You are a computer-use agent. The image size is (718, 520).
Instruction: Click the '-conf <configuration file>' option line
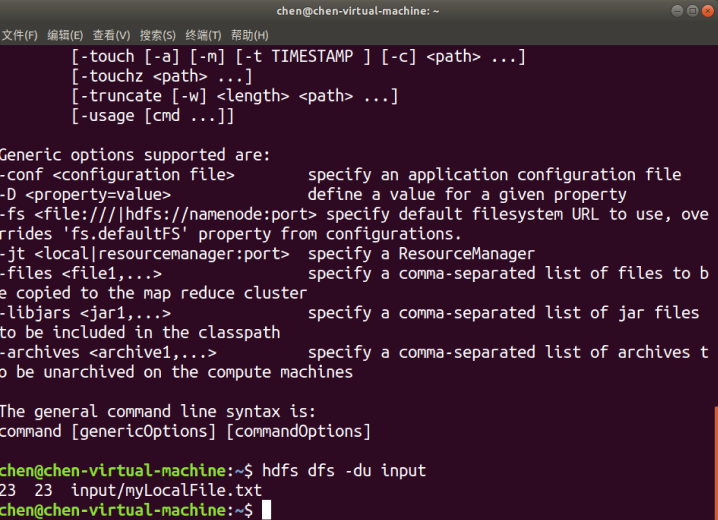coord(119,175)
